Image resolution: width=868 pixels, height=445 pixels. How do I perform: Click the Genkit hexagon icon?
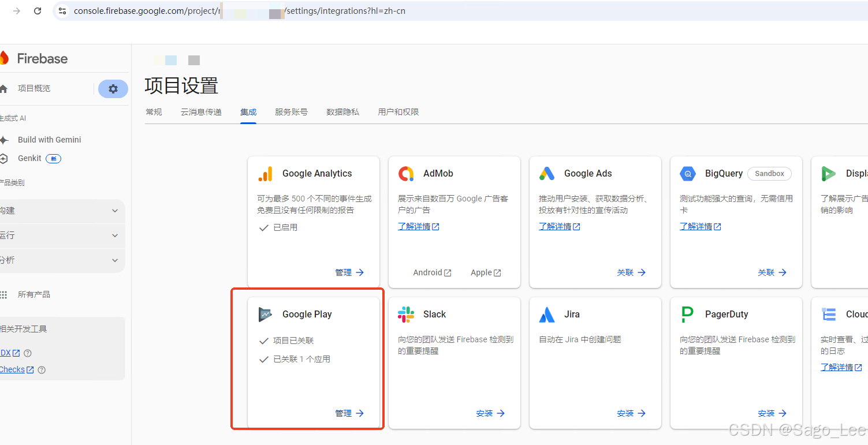[x=4, y=159]
